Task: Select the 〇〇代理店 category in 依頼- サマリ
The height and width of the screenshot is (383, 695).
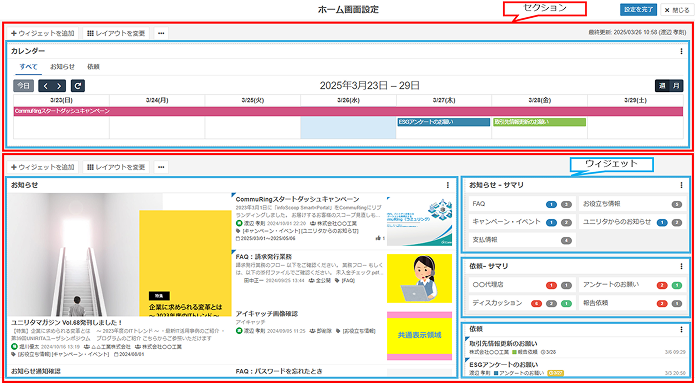Action: tap(522, 285)
